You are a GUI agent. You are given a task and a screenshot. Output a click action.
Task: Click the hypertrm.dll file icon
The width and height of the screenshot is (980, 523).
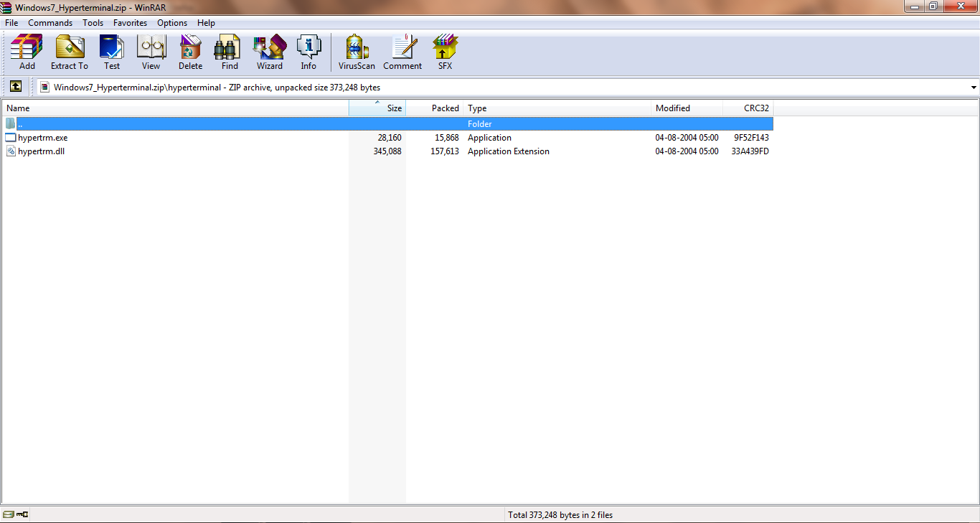point(10,151)
